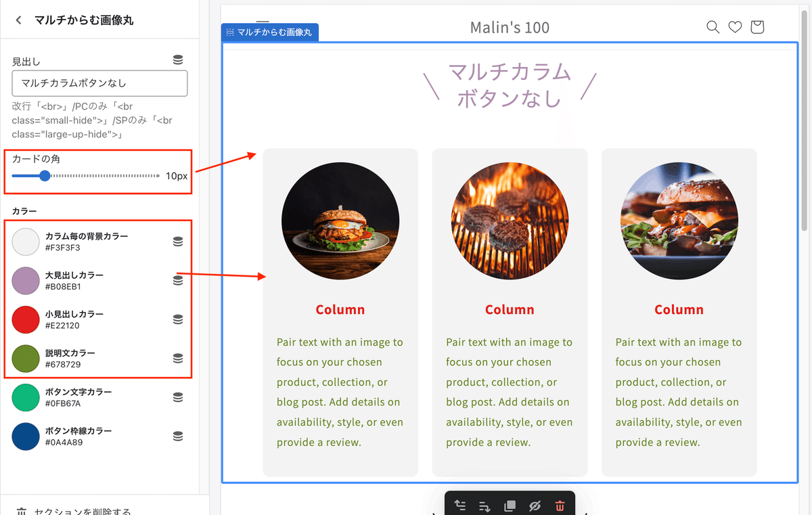Click database icon beside カラム毎の背景カラー
The width and height of the screenshot is (812, 515).
(178, 242)
